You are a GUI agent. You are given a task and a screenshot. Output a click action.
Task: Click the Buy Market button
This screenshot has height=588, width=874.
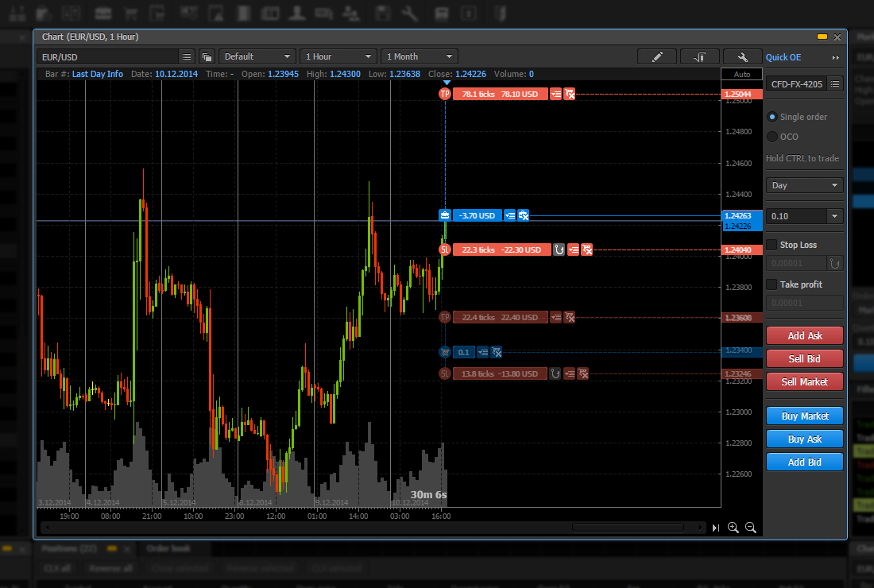[804, 416]
